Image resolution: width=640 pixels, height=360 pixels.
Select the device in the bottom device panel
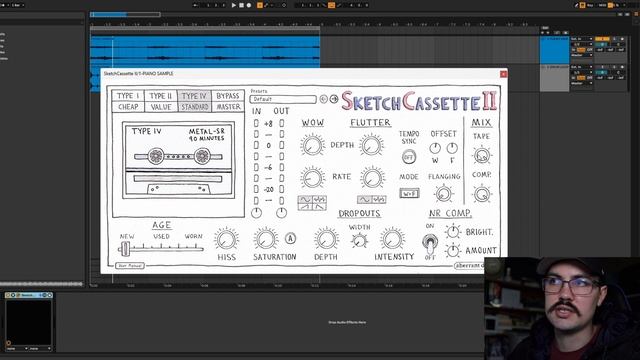(29, 322)
